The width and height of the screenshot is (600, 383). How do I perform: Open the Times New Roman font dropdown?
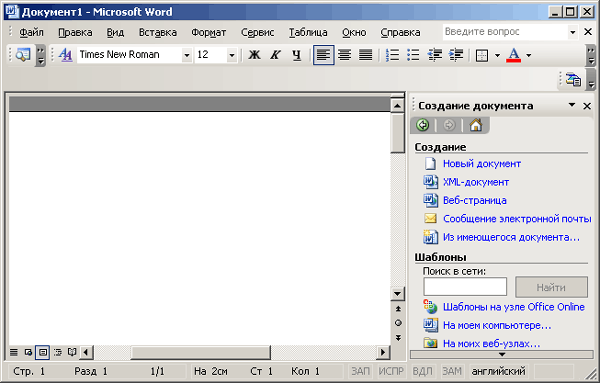(187, 55)
